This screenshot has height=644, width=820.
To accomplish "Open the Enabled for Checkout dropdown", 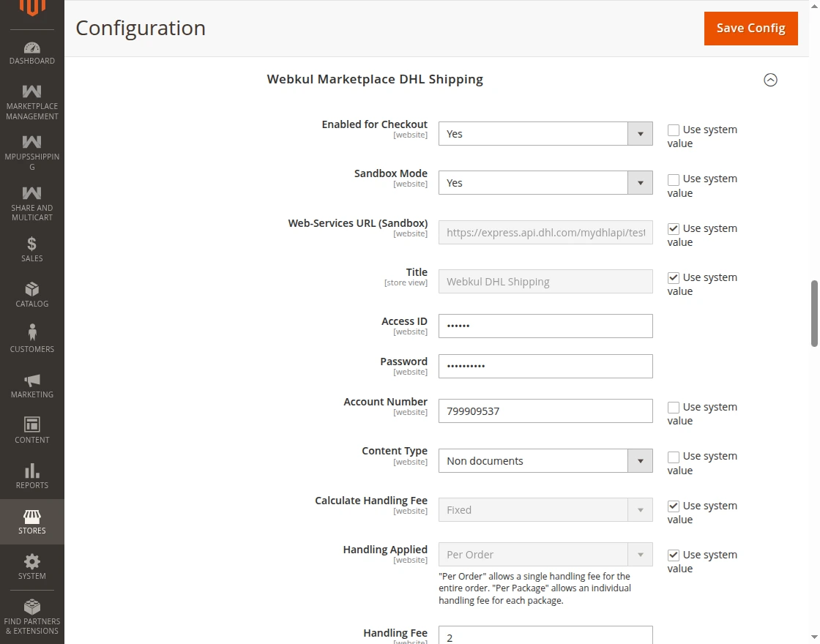I will click(545, 134).
